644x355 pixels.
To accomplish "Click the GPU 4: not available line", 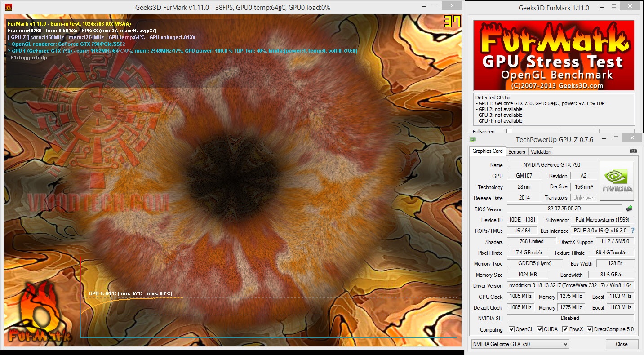I will [x=500, y=121].
